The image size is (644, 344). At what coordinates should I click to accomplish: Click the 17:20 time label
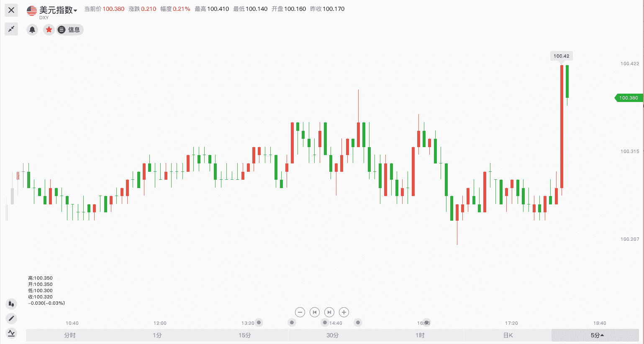511,323
